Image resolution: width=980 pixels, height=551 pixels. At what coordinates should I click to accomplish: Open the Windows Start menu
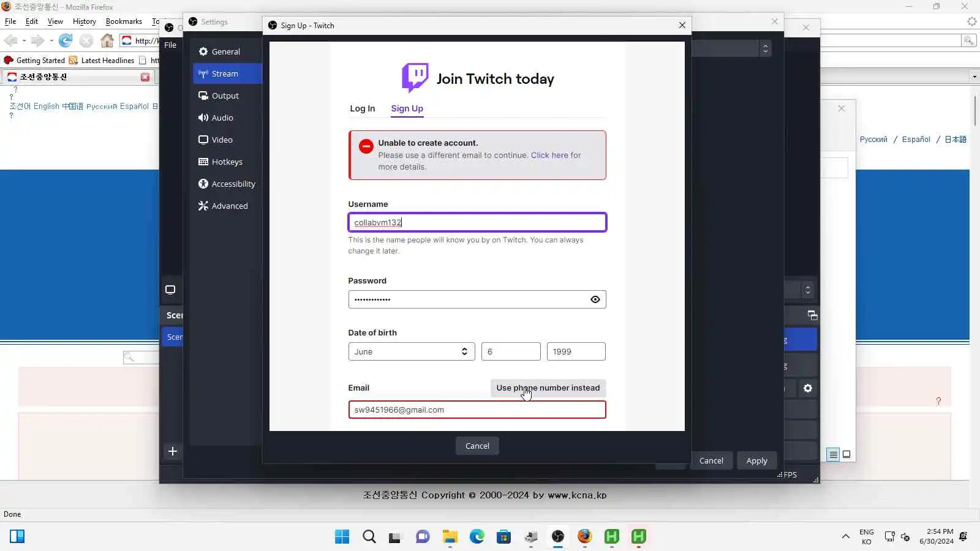342,536
